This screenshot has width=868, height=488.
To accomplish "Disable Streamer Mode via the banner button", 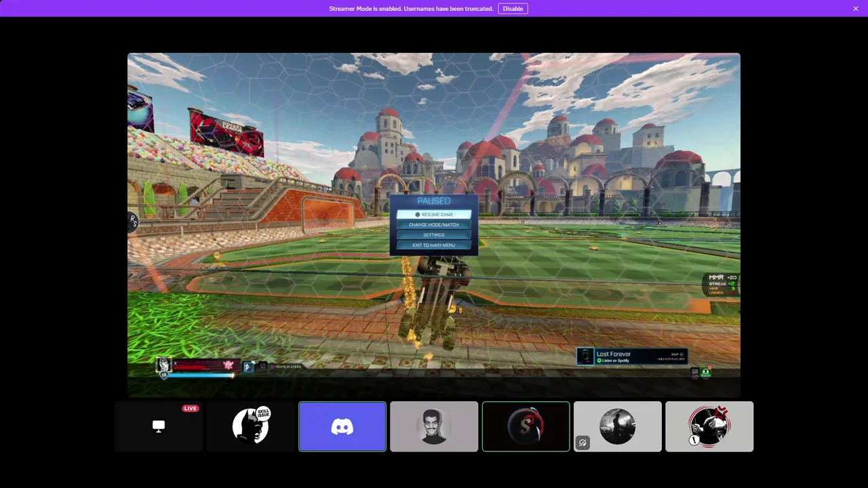I will point(513,9).
